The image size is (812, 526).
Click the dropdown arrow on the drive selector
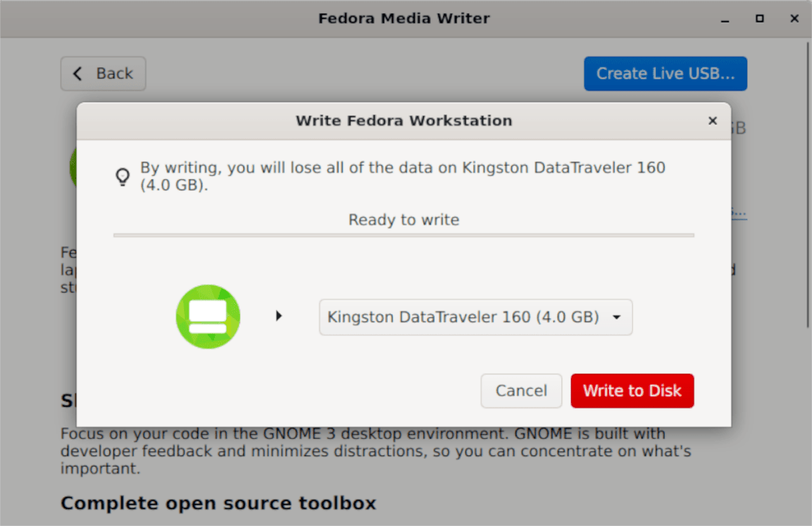tap(617, 317)
